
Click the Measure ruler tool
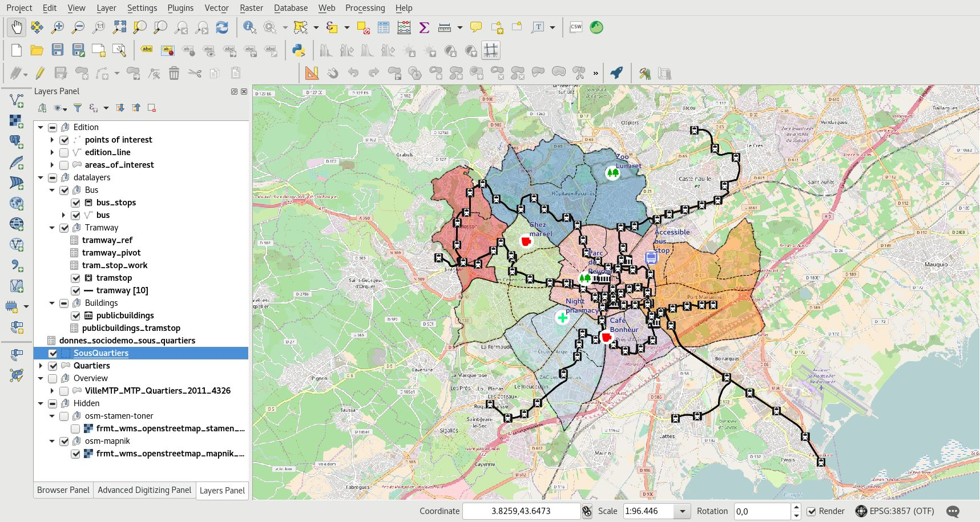[445, 27]
